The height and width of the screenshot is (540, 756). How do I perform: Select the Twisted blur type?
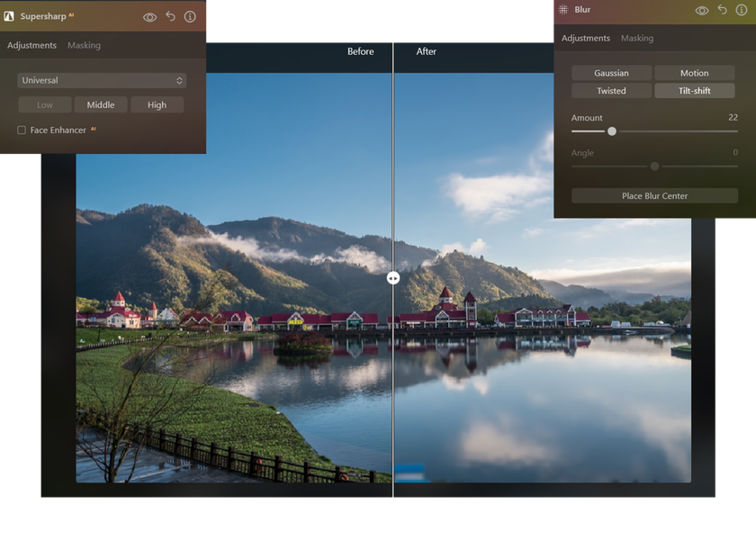tap(611, 90)
